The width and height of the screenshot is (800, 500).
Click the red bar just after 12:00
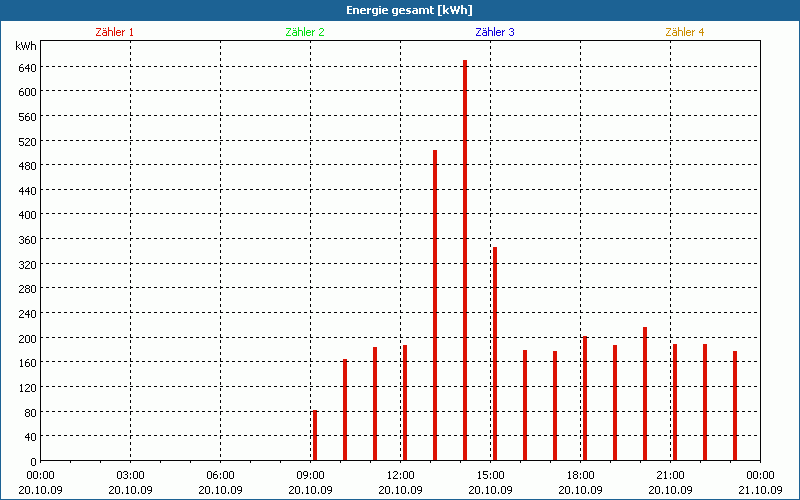coord(405,403)
